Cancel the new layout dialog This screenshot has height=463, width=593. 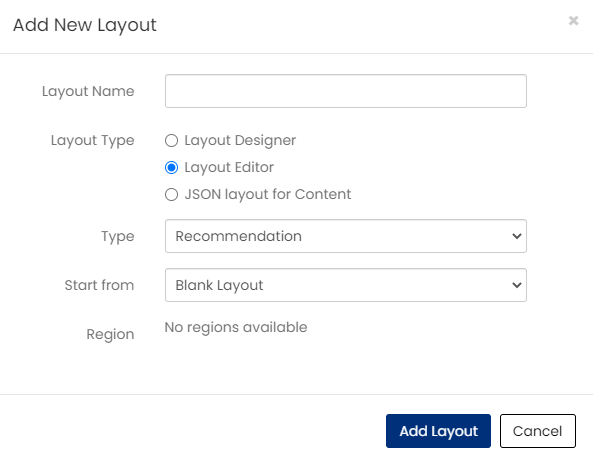tap(537, 431)
